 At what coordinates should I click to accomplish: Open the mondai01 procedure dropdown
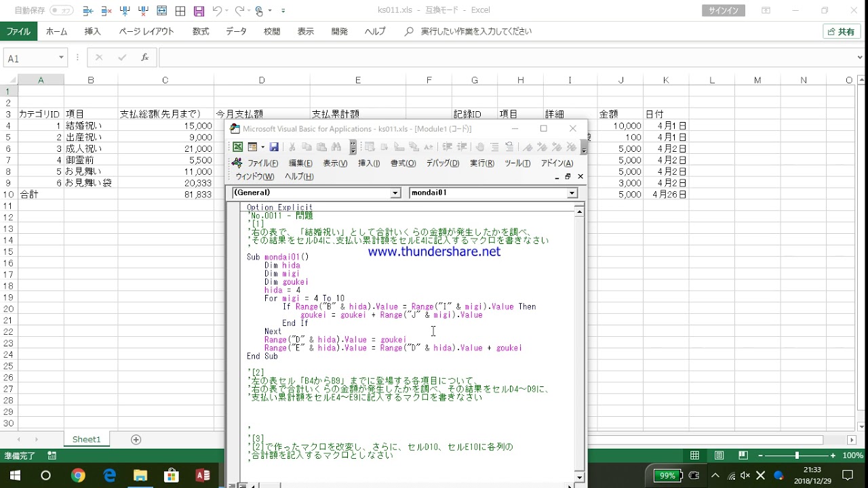[572, 193]
